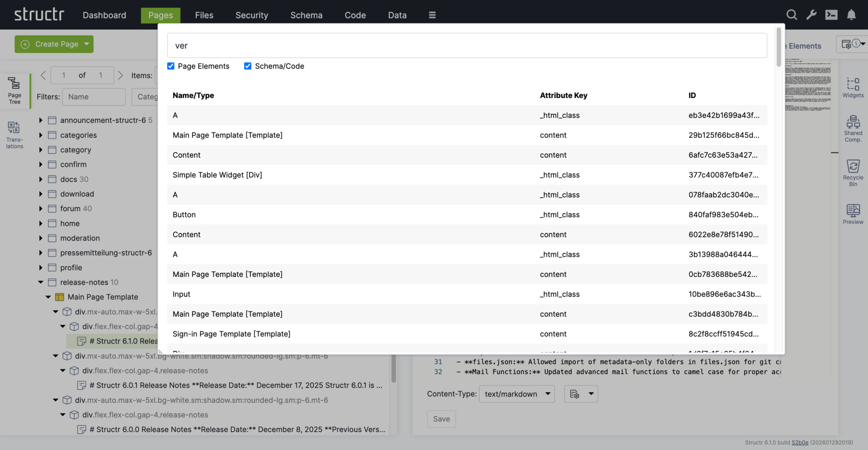This screenshot has width=868, height=450.
Task: Select the 'Sign-in Page Template [Template]' result
Action: (x=467, y=334)
